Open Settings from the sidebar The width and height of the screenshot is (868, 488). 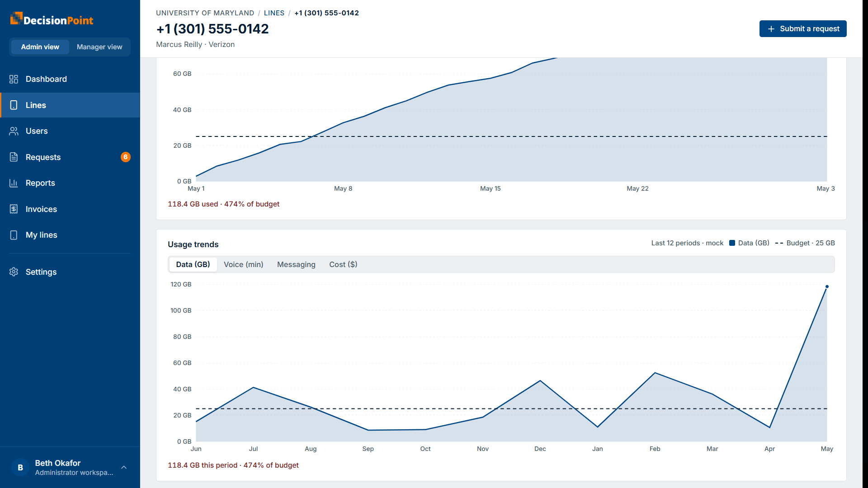pyautogui.click(x=70, y=272)
